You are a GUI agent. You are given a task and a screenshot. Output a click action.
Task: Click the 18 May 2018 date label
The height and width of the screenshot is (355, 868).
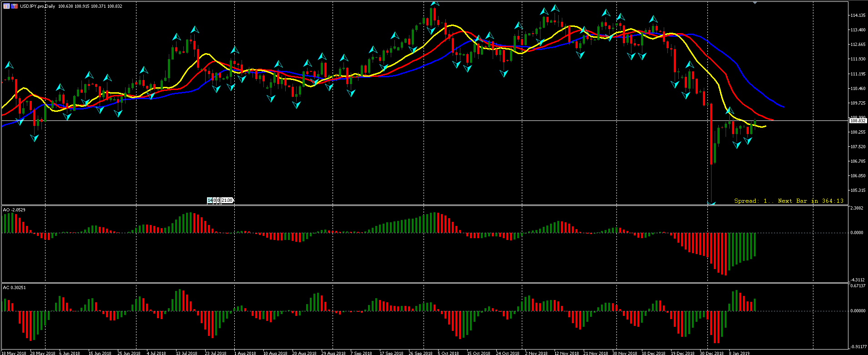[x=14, y=353]
